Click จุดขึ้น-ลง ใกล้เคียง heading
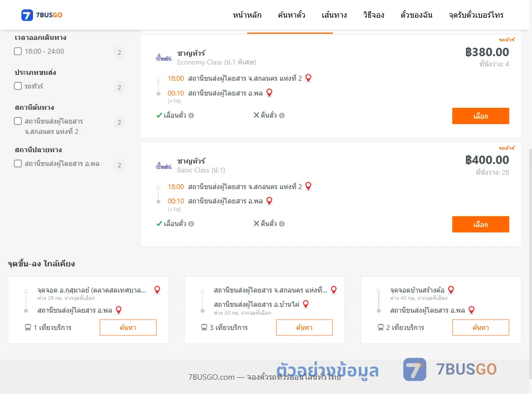 (41, 263)
